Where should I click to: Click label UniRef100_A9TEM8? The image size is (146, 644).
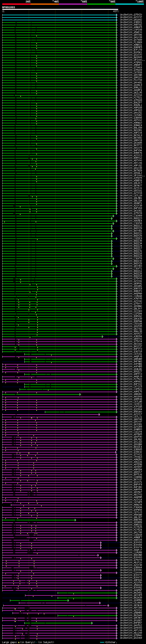point(131,464)
